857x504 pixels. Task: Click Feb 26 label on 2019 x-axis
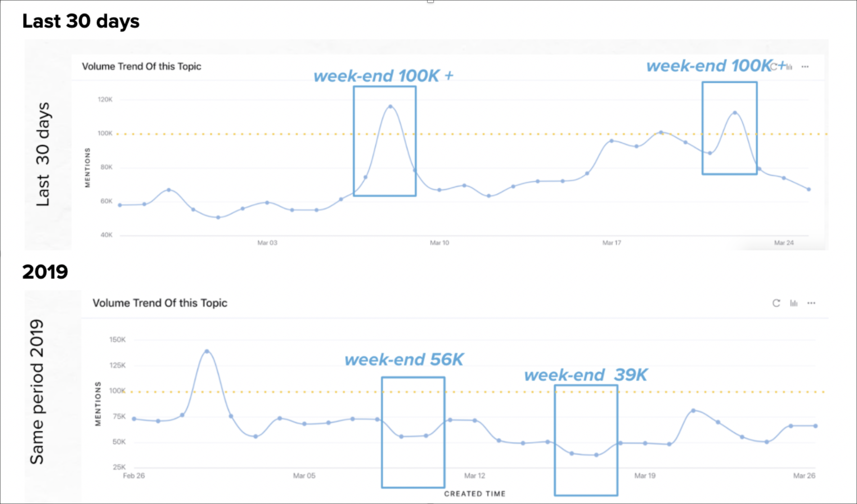coord(134,475)
